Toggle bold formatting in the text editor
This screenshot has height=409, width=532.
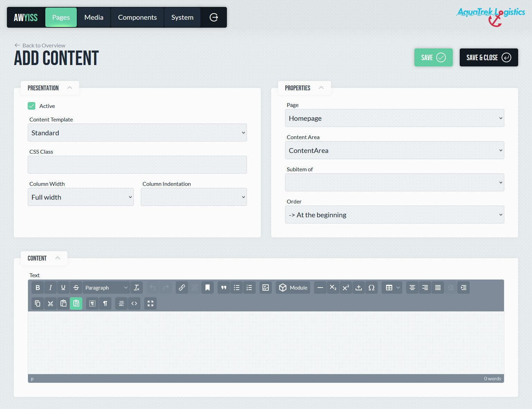pos(38,288)
